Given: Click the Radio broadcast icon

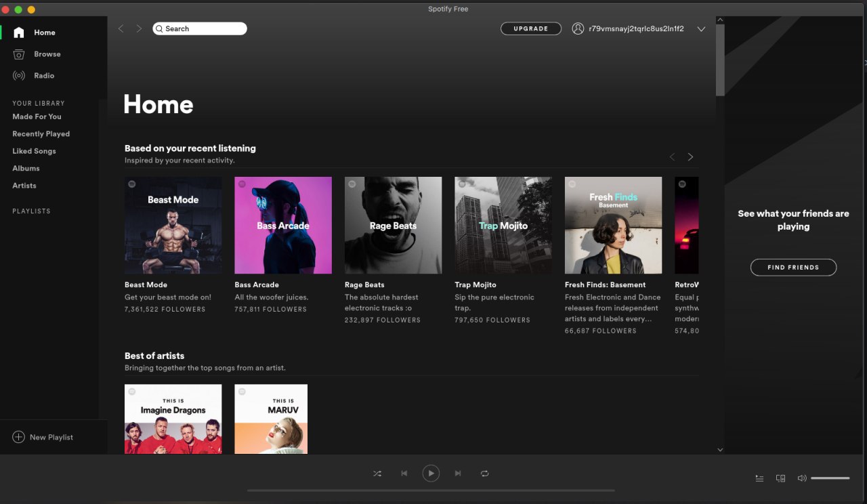Looking at the screenshot, I should [19, 76].
